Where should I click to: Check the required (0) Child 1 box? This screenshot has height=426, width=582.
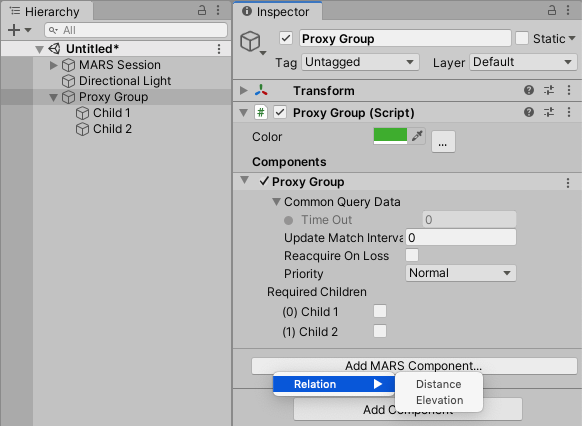click(x=380, y=311)
